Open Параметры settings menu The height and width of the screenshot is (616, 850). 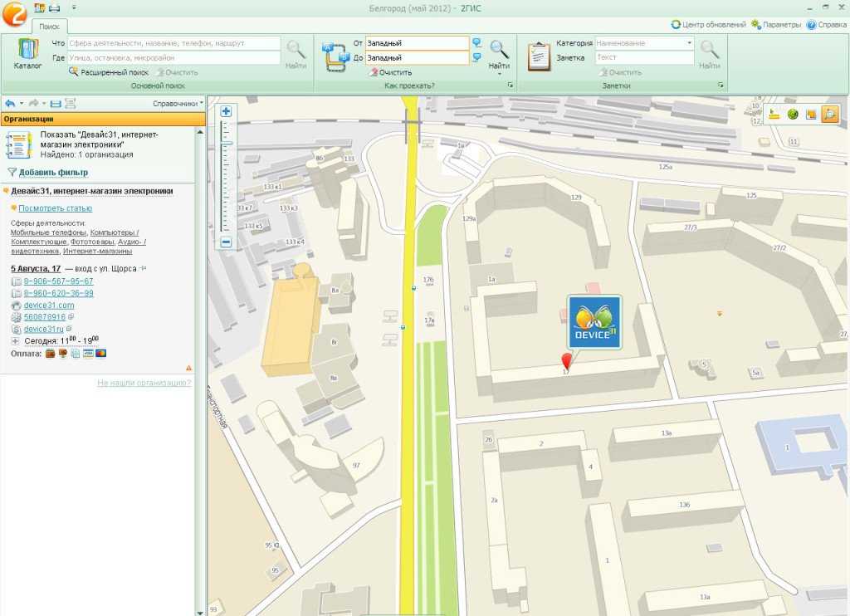click(777, 25)
